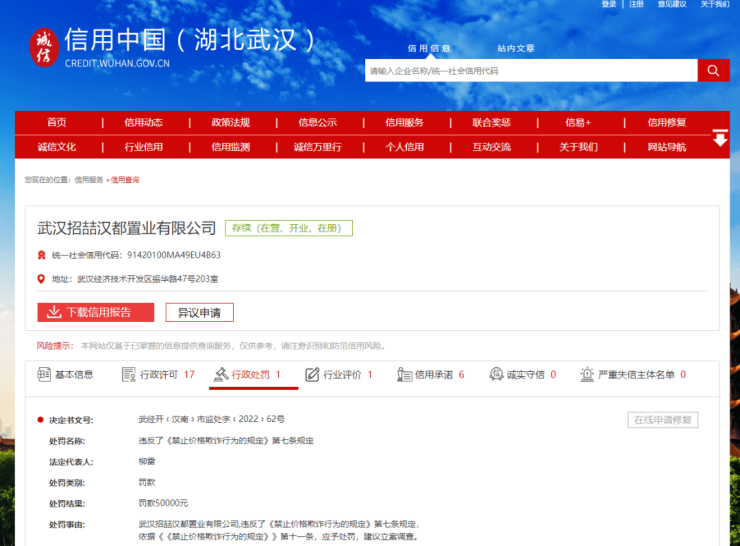Click the 登录 link at top

point(609,5)
